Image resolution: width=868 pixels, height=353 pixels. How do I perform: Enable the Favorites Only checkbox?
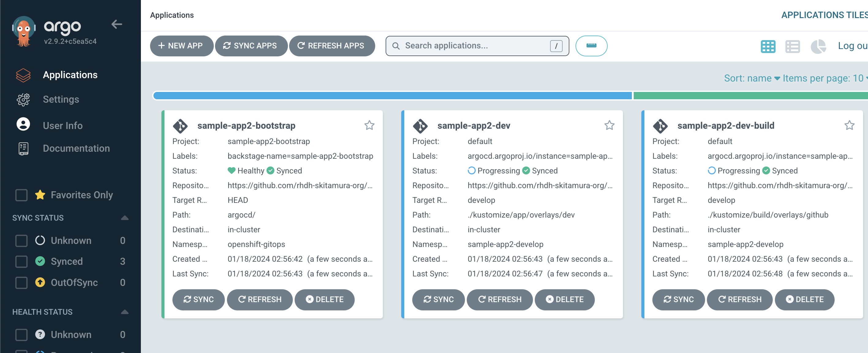(21, 195)
